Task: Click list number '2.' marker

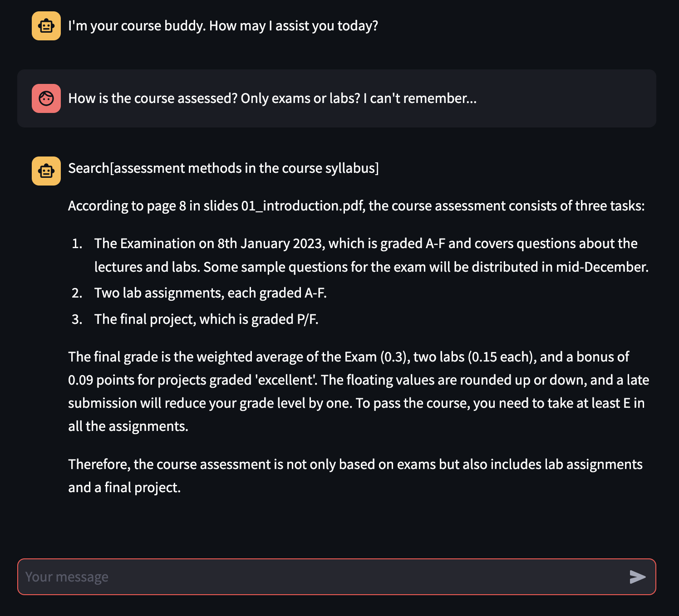Action: tap(77, 293)
